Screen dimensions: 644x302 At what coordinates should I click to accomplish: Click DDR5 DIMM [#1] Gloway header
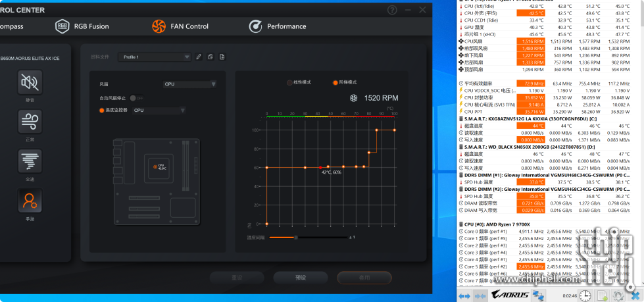pyautogui.click(x=544, y=175)
